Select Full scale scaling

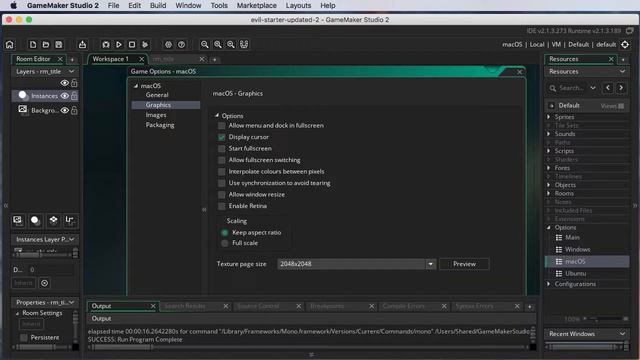(x=224, y=243)
